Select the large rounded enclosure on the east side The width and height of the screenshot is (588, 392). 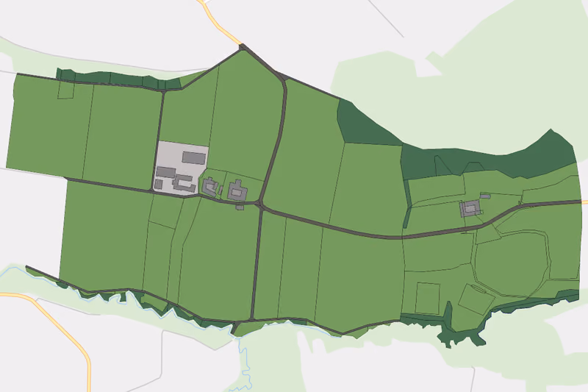(511, 263)
